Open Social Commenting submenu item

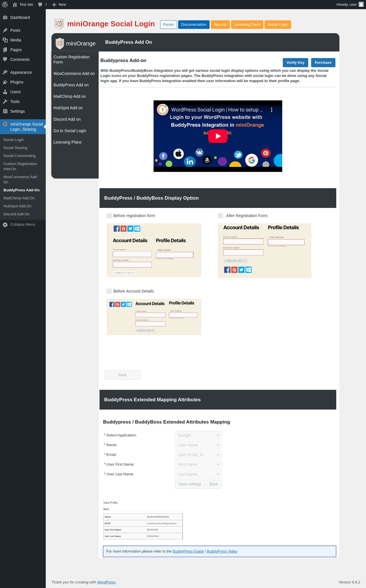pos(19,156)
